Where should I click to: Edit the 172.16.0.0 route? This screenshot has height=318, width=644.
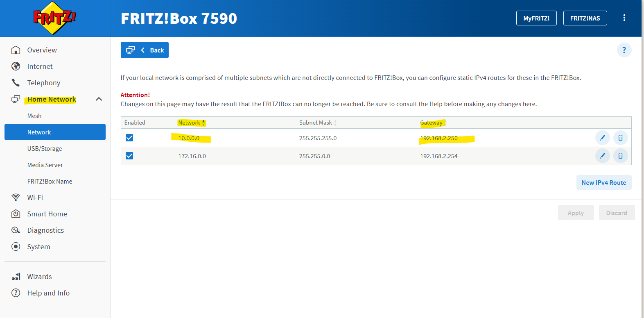pyautogui.click(x=603, y=156)
